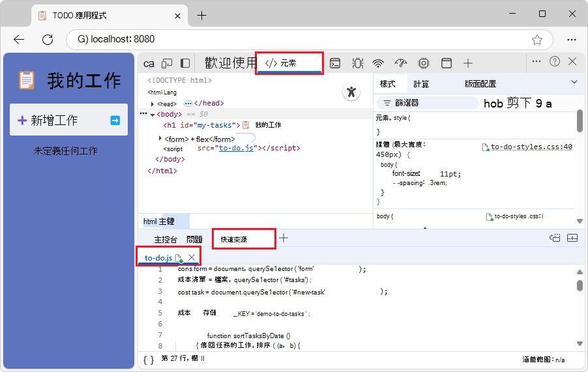Open the Console tool icon
This screenshot has height=372, width=588.
tap(335, 63)
